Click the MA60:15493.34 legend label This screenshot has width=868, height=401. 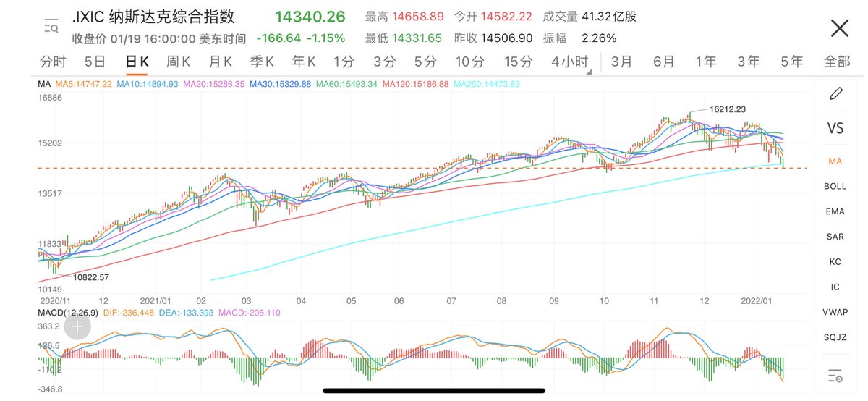(346, 85)
